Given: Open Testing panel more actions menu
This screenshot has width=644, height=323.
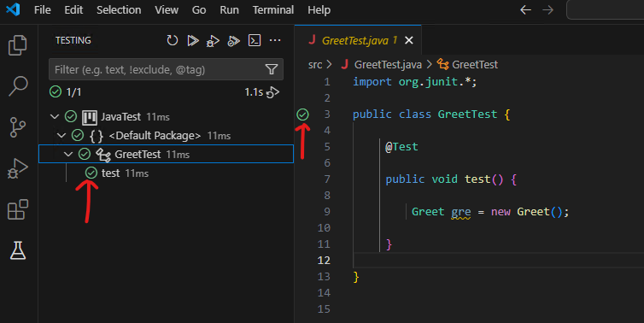Looking at the screenshot, I should click(x=275, y=40).
